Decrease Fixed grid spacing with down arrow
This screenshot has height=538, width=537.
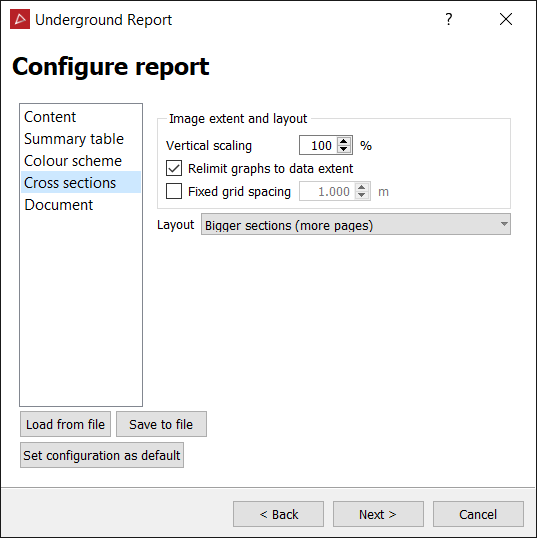click(361, 195)
